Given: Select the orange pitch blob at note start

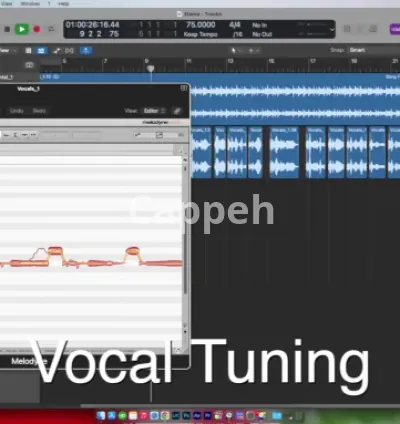Looking at the screenshot, I should (29, 264).
